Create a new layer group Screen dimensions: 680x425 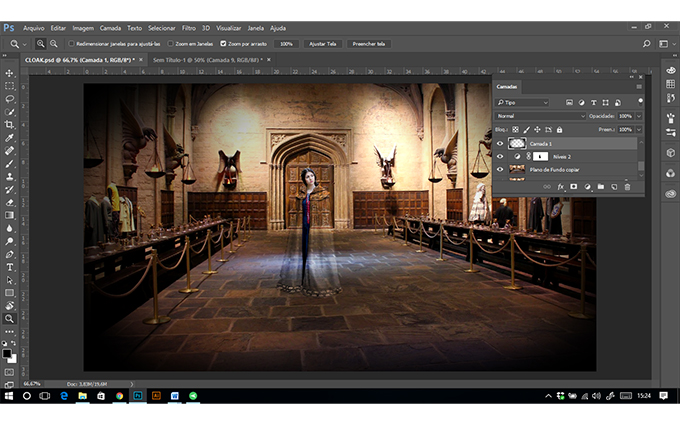point(601,187)
